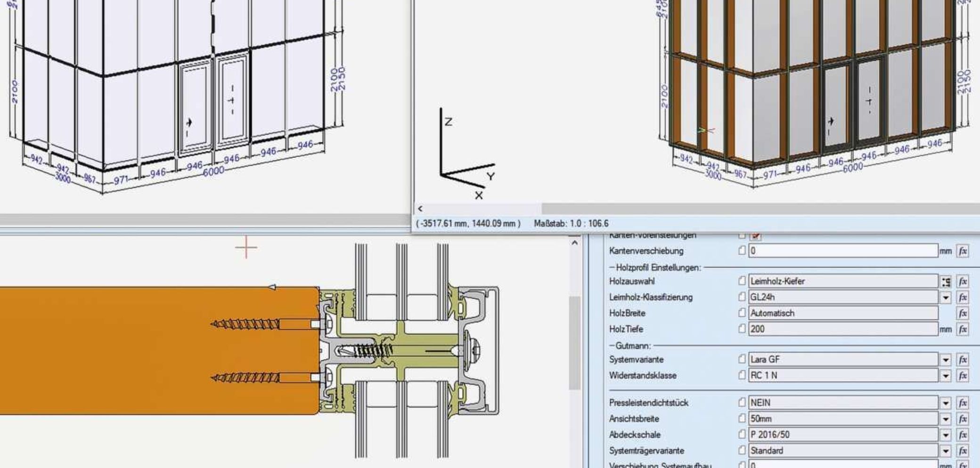980x468 pixels.
Task: Open the Widerstandsklasse RC 1 N dropdown
Action: coord(945,376)
